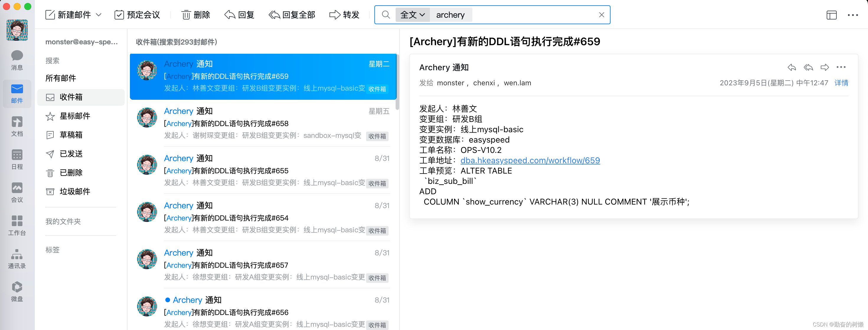Clear the archery search input field

(x=603, y=14)
